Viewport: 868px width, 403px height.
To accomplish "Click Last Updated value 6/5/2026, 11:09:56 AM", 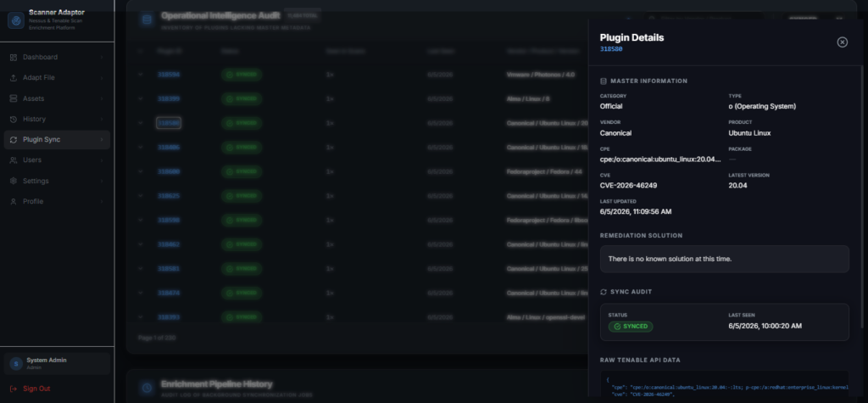I will [x=636, y=212].
